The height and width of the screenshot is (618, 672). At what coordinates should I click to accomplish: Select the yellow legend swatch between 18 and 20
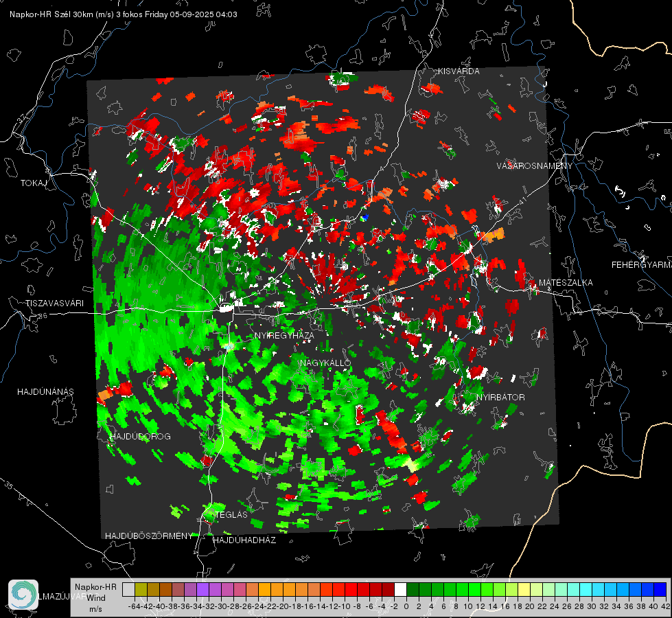point(524,589)
